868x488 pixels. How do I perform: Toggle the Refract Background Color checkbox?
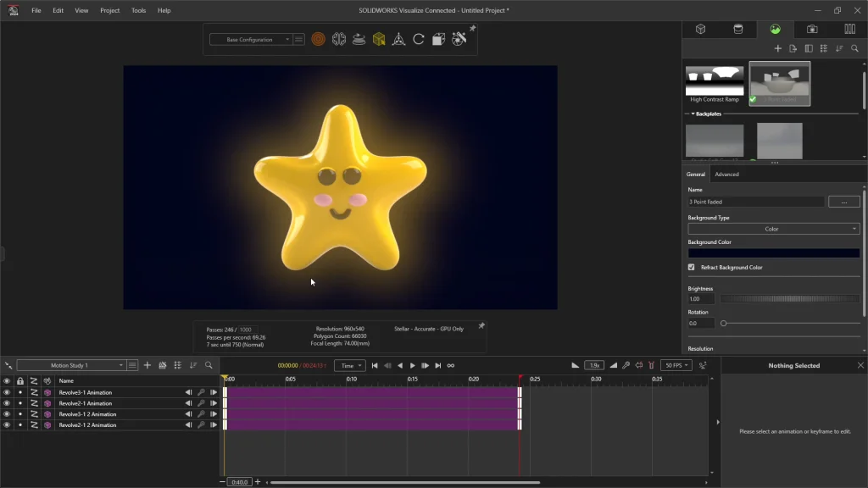coord(692,267)
